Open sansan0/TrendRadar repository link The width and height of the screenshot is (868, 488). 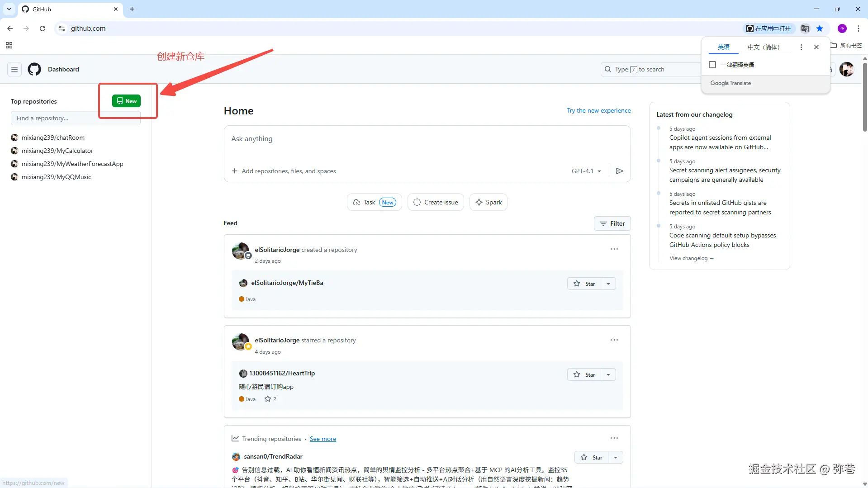(273, 456)
